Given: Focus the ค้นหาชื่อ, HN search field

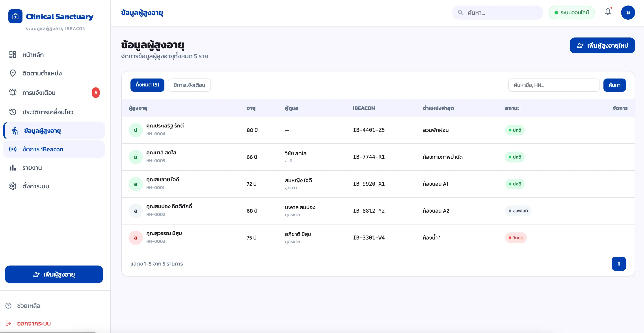Looking at the screenshot, I should tap(554, 85).
